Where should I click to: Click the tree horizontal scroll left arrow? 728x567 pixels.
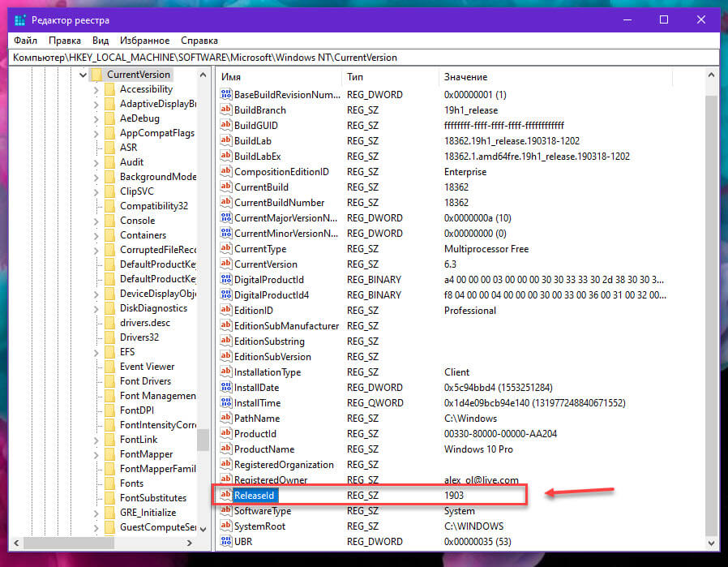click(x=16, y=543)
